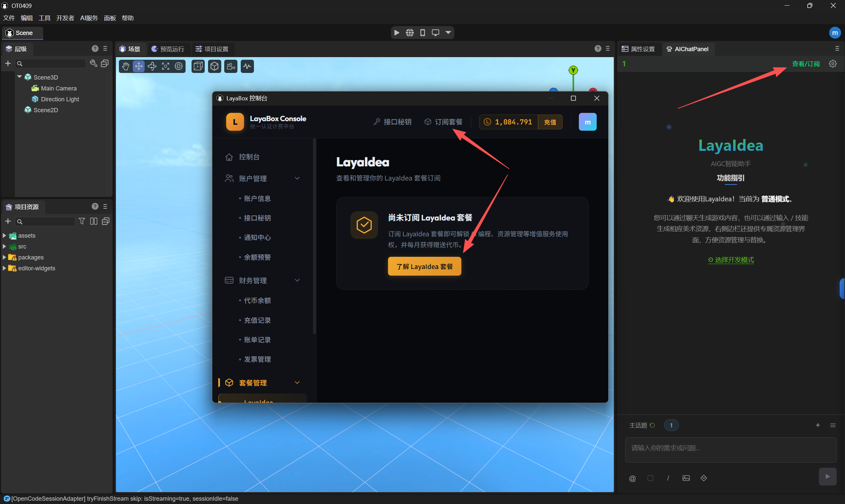Click the desktop monitor preview icon
Image resolution: width=845 pixels, height=504 pixels.
pyautogui.click(x=435, y=33)
